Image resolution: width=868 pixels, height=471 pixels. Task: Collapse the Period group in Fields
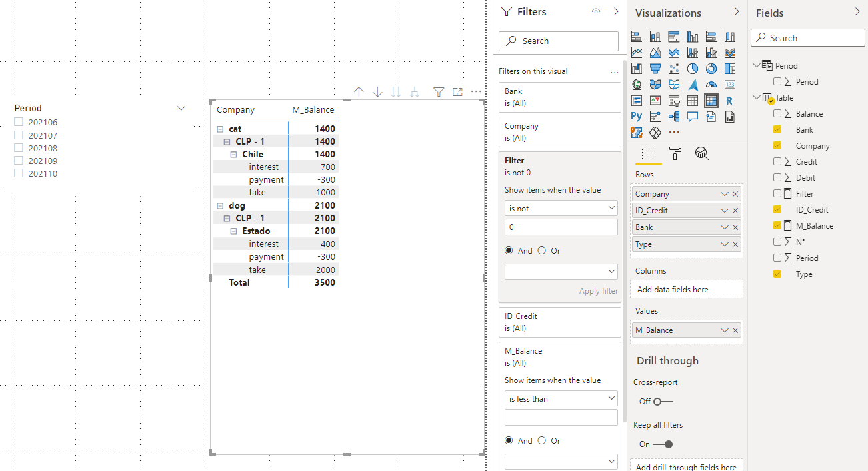click(757, 65)
